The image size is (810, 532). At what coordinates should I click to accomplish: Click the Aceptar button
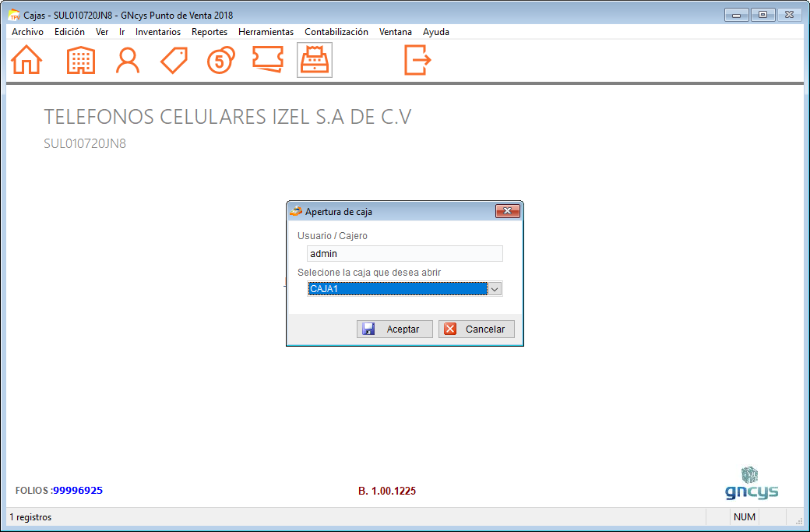point(395,329)
